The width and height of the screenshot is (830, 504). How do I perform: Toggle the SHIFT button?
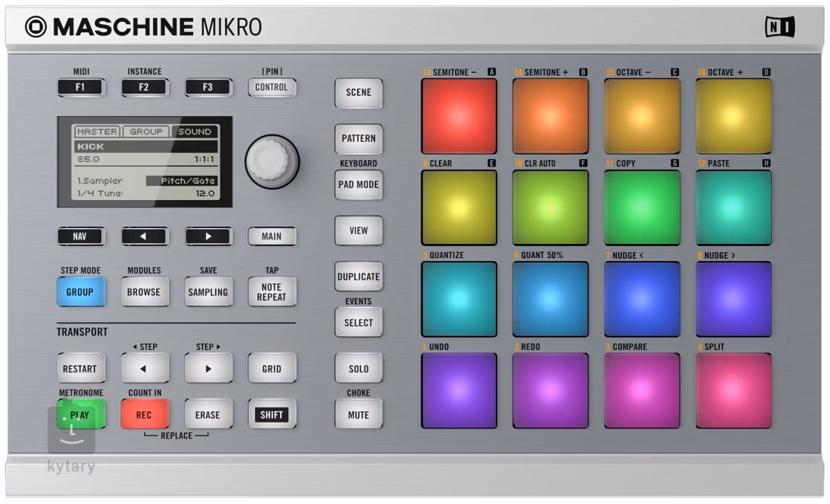point(272,415)
